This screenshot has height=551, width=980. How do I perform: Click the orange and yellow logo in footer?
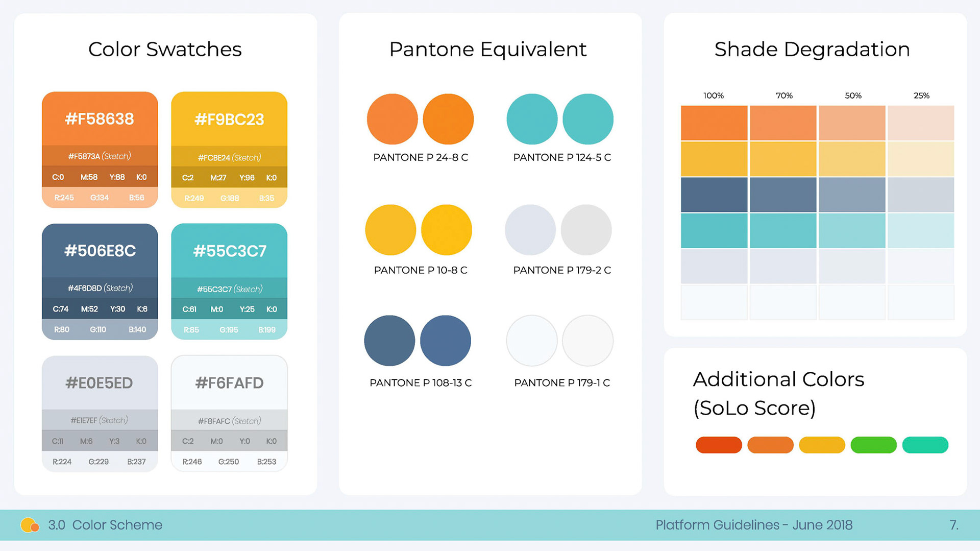[x=30, y=525]
